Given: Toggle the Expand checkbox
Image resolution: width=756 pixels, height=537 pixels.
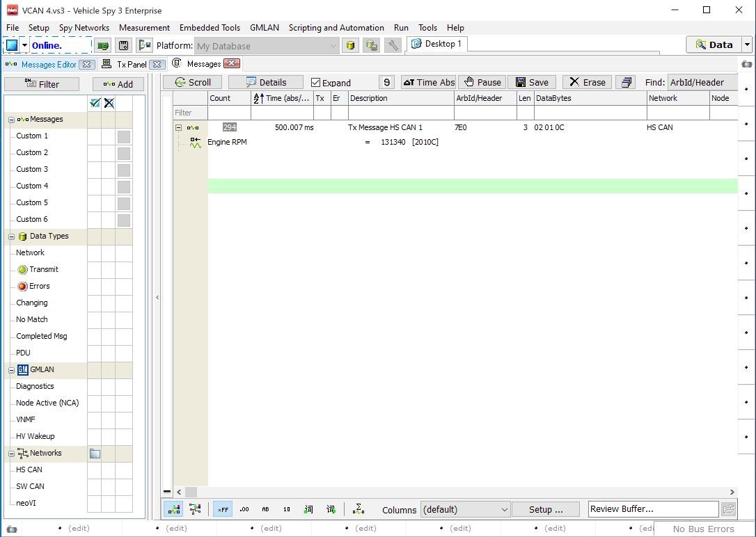Looking at the screenshot, I should (x=315, y=83).
